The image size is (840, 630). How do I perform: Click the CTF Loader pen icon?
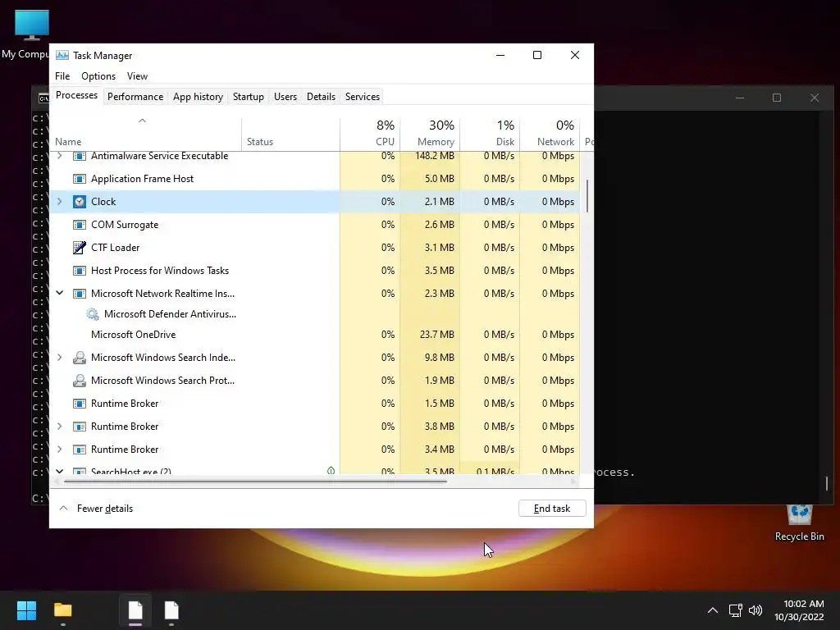click(x=80, y=248)
